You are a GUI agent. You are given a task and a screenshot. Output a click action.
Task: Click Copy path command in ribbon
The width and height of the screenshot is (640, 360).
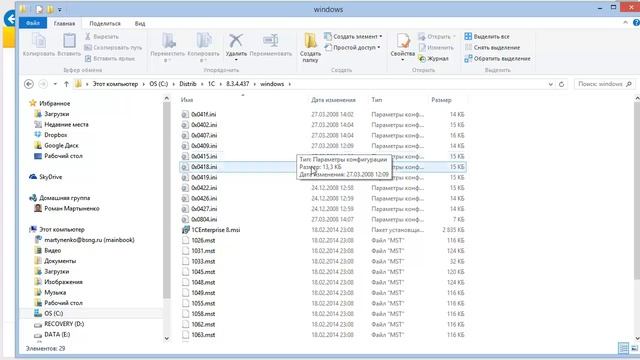[x=113, y=47]
